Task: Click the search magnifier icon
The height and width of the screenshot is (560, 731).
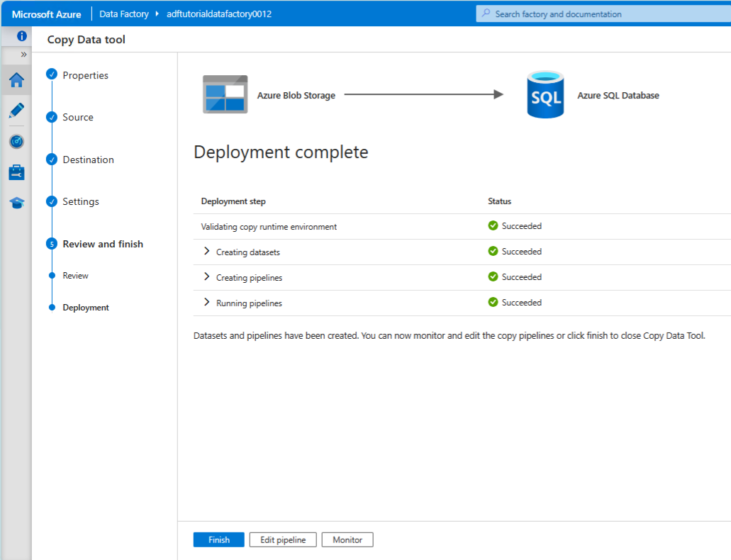Action: click(x=486, y=13)
